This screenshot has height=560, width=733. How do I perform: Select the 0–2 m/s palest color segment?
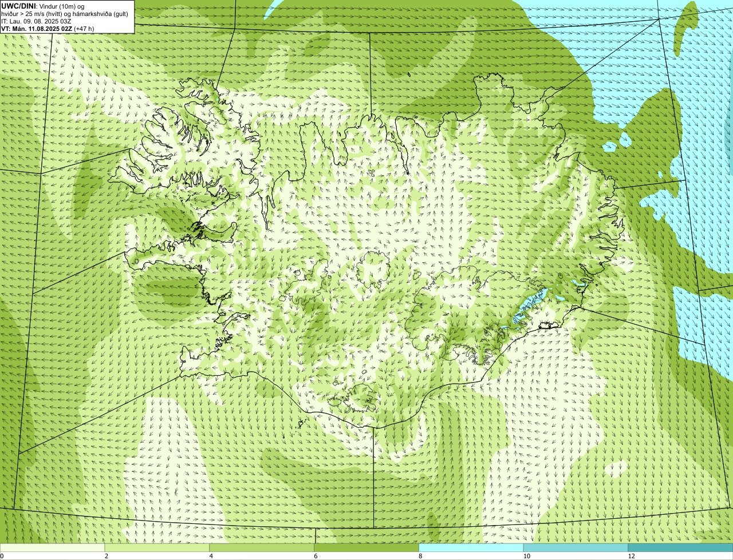52,548
